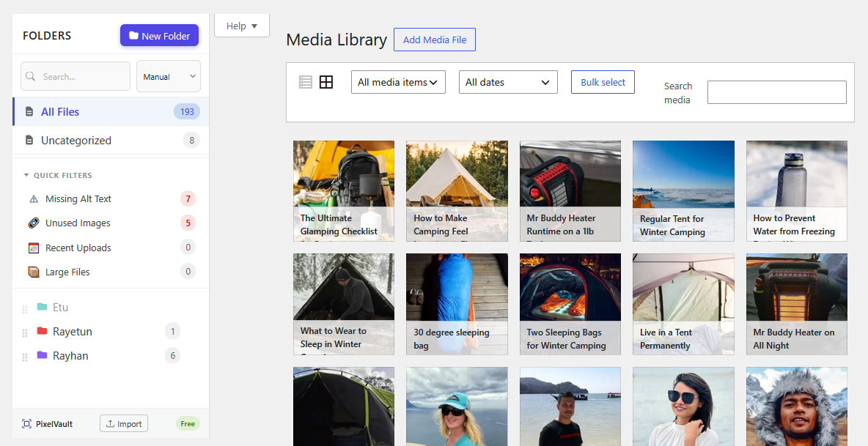Click the 6 count on Rayhan

click(x=173, y=355)
